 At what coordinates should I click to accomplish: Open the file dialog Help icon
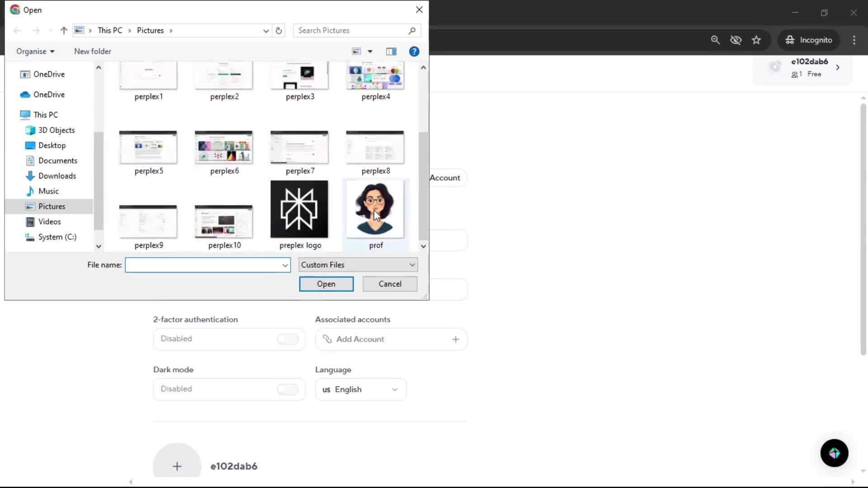(414, 52)
